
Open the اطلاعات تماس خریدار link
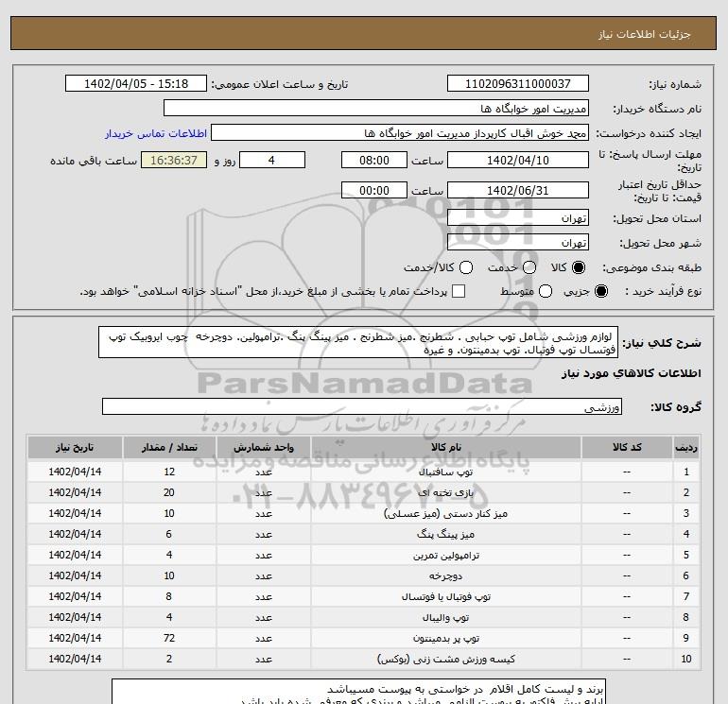pyautogui.click(x=156, y=133)
